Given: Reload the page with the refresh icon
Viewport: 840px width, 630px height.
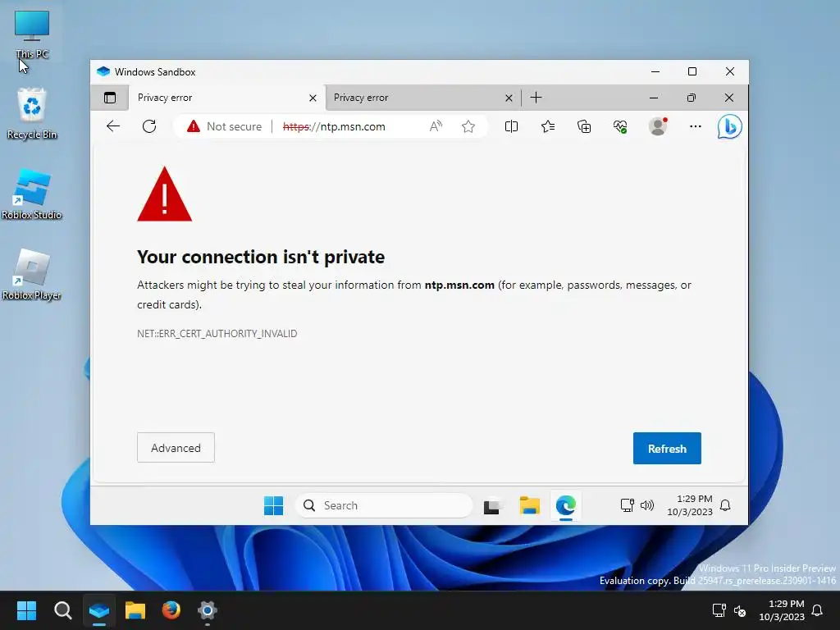Looking at the screenshot, I should pos(149,126).
